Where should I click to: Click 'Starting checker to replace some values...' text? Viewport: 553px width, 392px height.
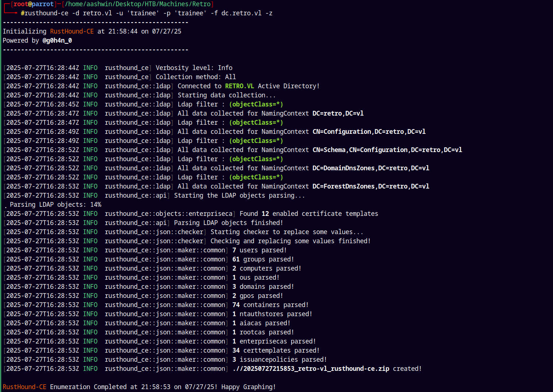[x=287, y=232]
